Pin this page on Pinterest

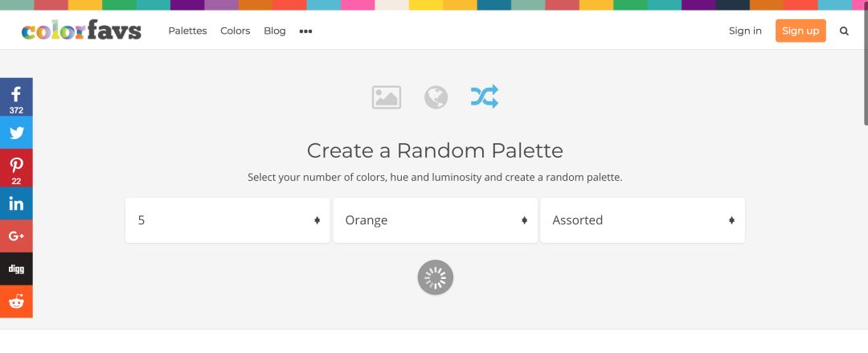tap(16, 167)
